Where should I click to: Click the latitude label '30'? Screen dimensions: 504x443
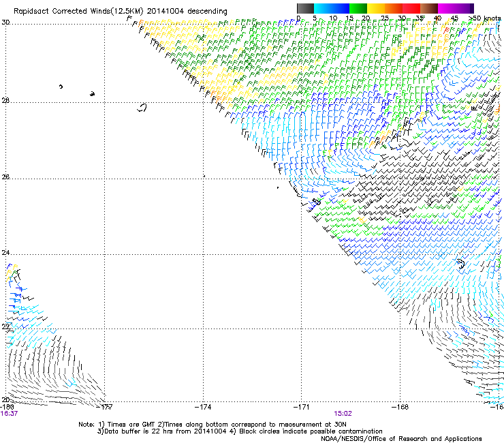point(5,22)
